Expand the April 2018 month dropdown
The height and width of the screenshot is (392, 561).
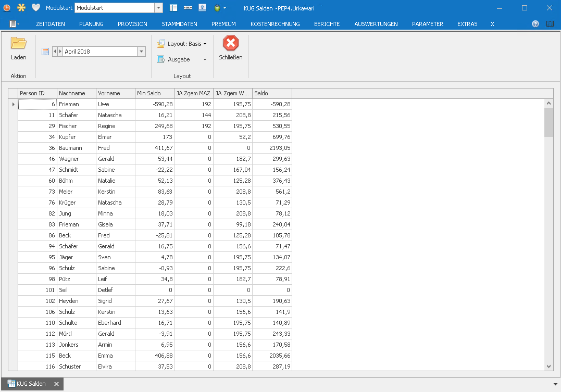141,52
